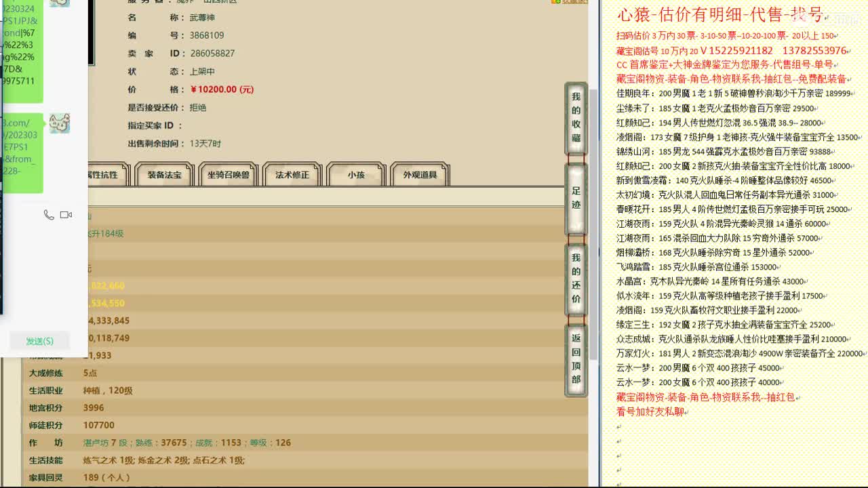This screenshot has height=488, width=868.
Task: Click the 万家灯火 181男人 listing line
Action: tap(740, 354)
